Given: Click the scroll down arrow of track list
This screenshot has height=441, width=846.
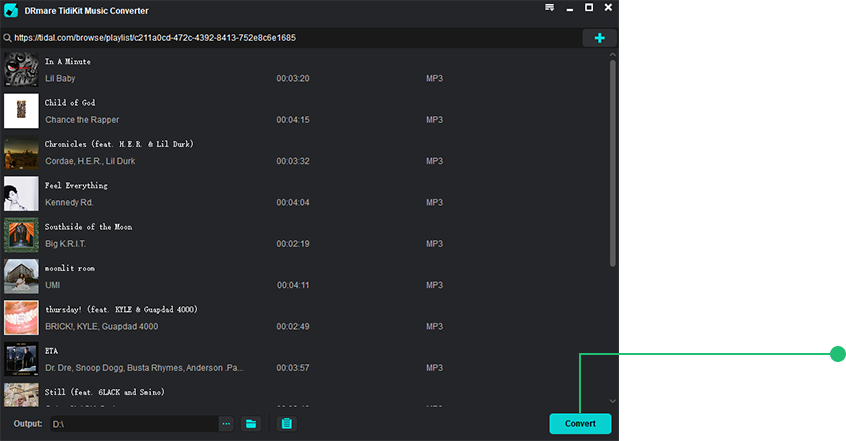Looking at the screenshot, I should click(612, 401).
